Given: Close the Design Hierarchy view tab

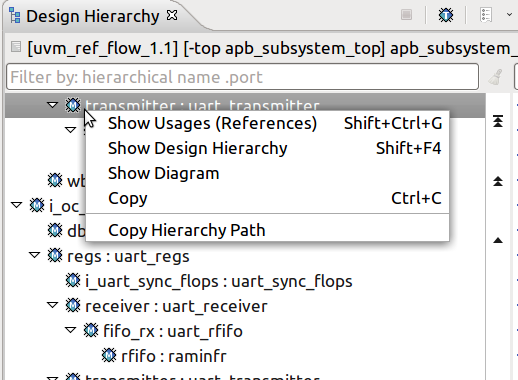Looking at the screenshot, I should point(172,15).
